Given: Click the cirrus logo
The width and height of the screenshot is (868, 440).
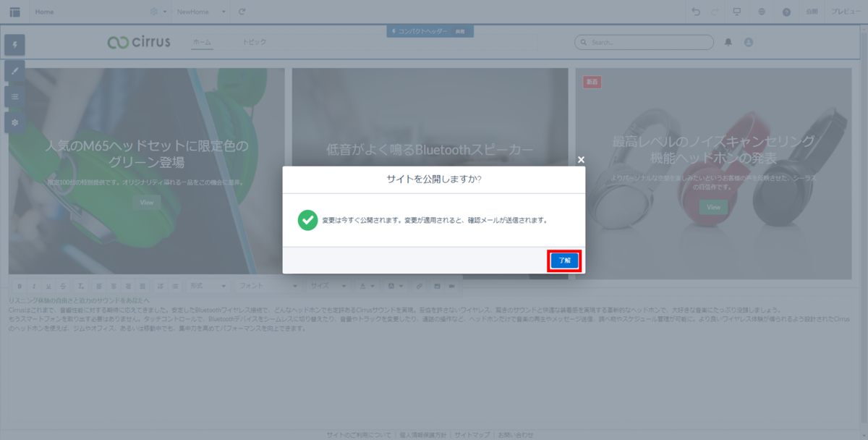Looking at the screenshot, I should click(x=139, y=42).
